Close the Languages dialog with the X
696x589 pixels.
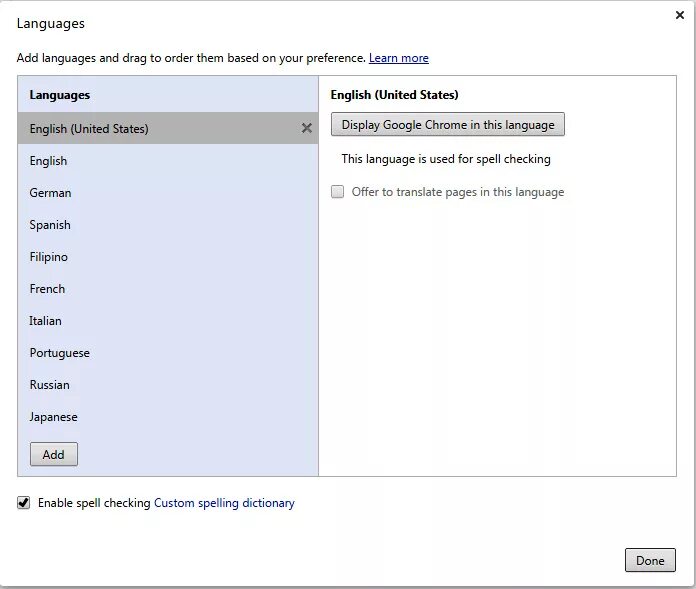(679, 15)
